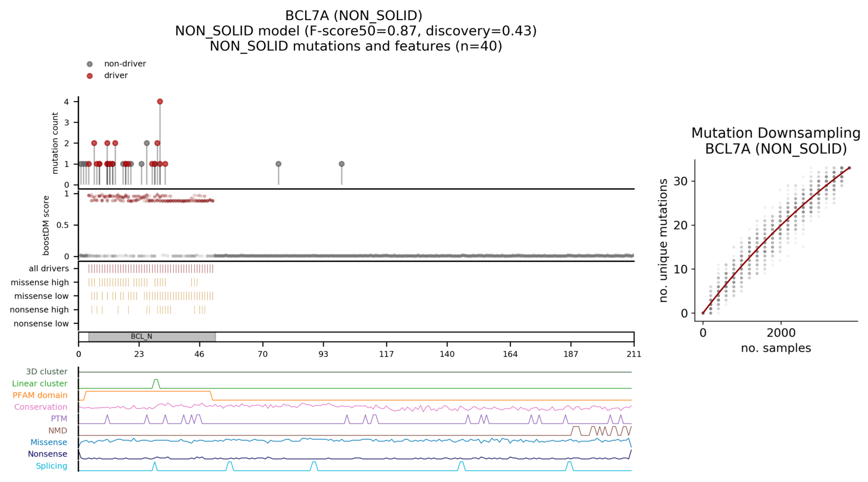This screenshot has height=482, width=868.
Task: Click the 'Splicing' feature label
Action: (x=52, y=466)
